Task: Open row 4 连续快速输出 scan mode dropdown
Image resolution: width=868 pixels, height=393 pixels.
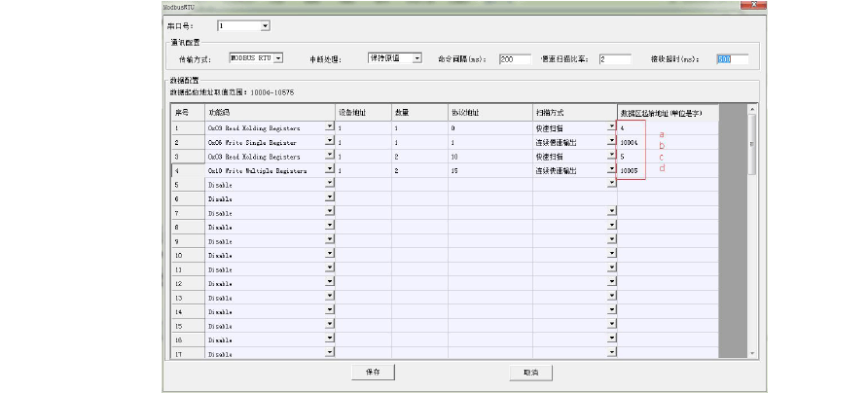Action: 611,169
